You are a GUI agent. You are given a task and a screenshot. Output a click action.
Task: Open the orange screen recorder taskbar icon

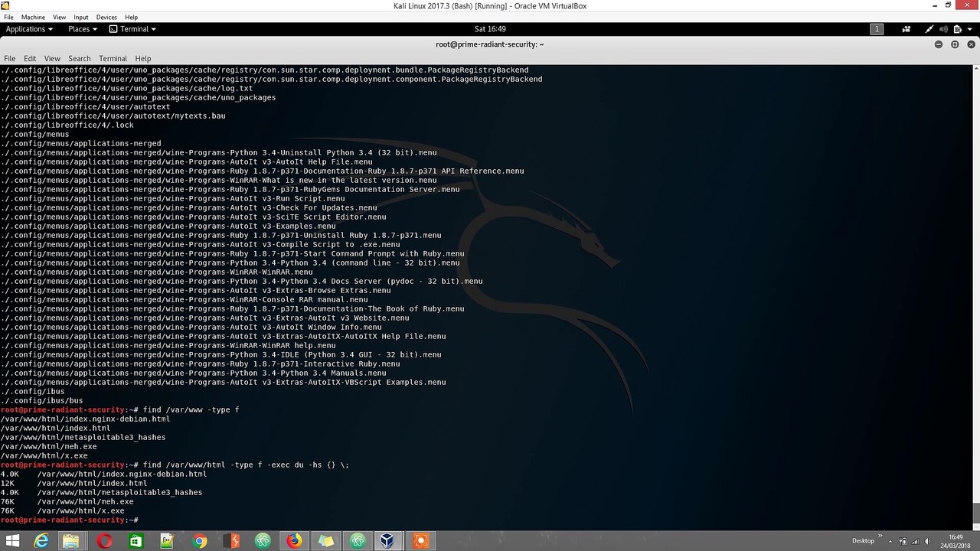(420, 541)
